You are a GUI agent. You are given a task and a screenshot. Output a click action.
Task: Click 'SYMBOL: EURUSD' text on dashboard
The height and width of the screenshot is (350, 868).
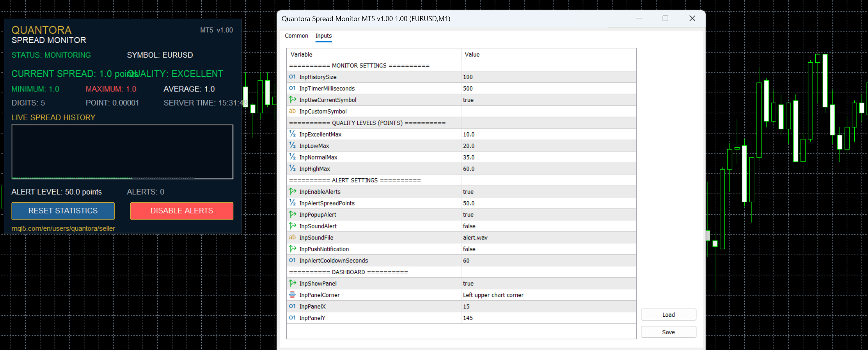[x=160, y=55]
